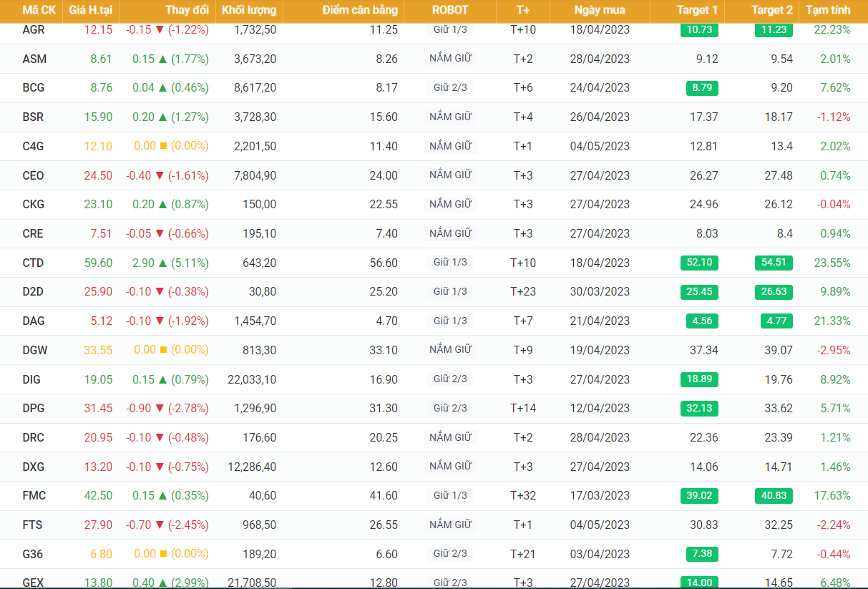Click the DXG balance point 12.60

point(383,467)
